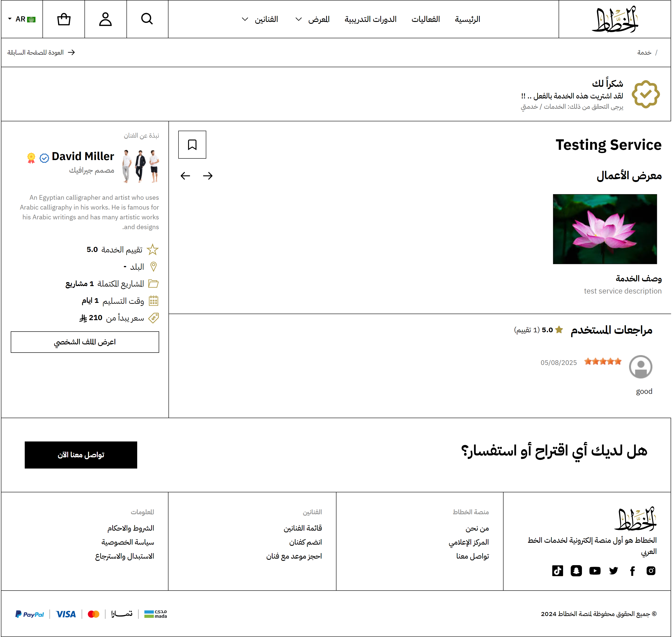Open انضم كفنان footer link
The image size is (672, 637).
tap(306, 542)
